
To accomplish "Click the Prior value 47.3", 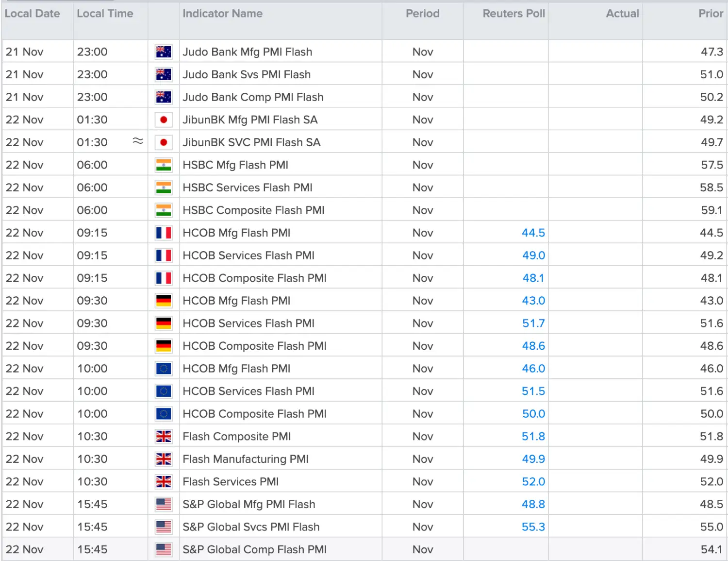I will [711, 52].
